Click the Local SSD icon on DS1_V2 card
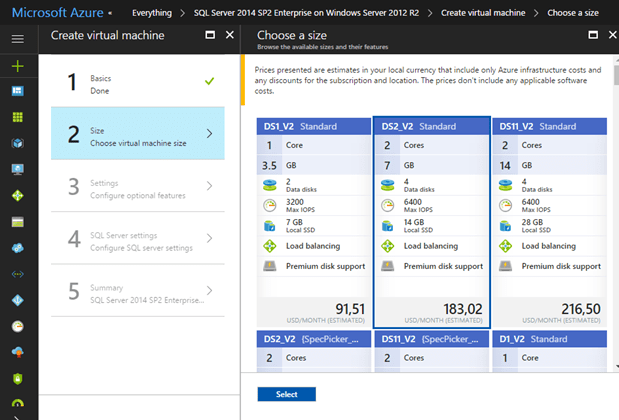This screenshot has height=420, width=619. coord(270,226)
